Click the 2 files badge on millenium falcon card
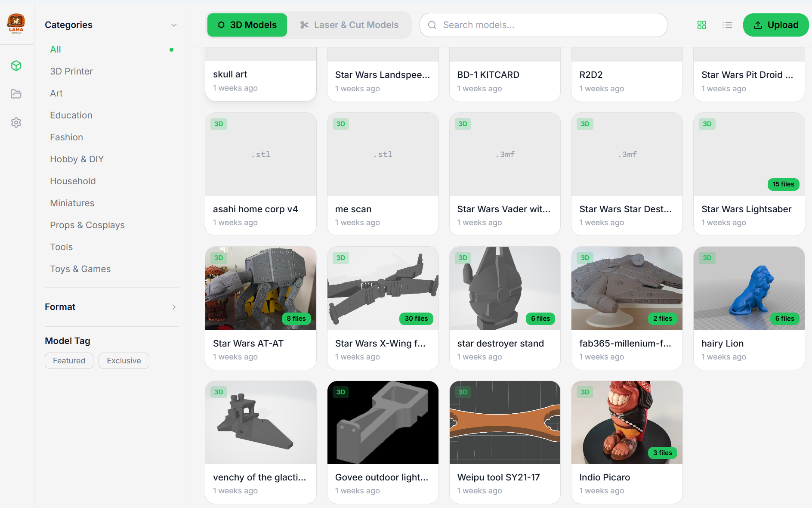 pyautogui.click(x=663, y=319)
